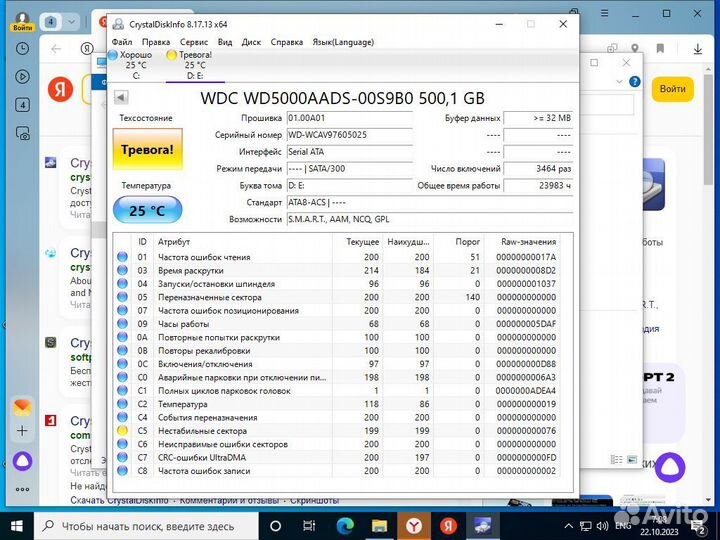Open File Explorer from the taskbar
The image size is (720, 540).
(379, 526)
